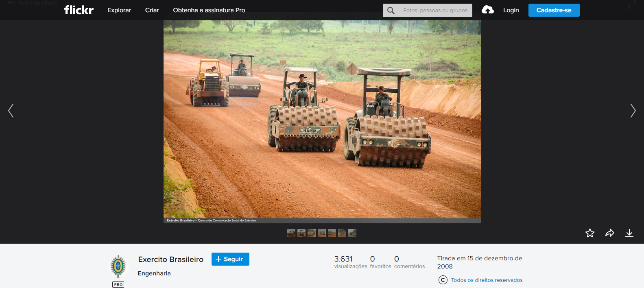Open the Criar menu

152,10
